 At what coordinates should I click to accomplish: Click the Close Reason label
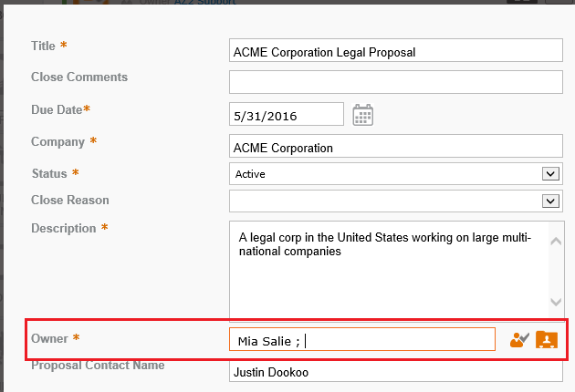(70, 200)
